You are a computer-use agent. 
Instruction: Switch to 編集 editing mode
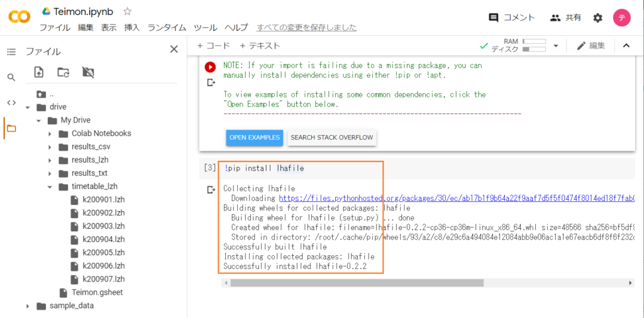pos(591,45)
